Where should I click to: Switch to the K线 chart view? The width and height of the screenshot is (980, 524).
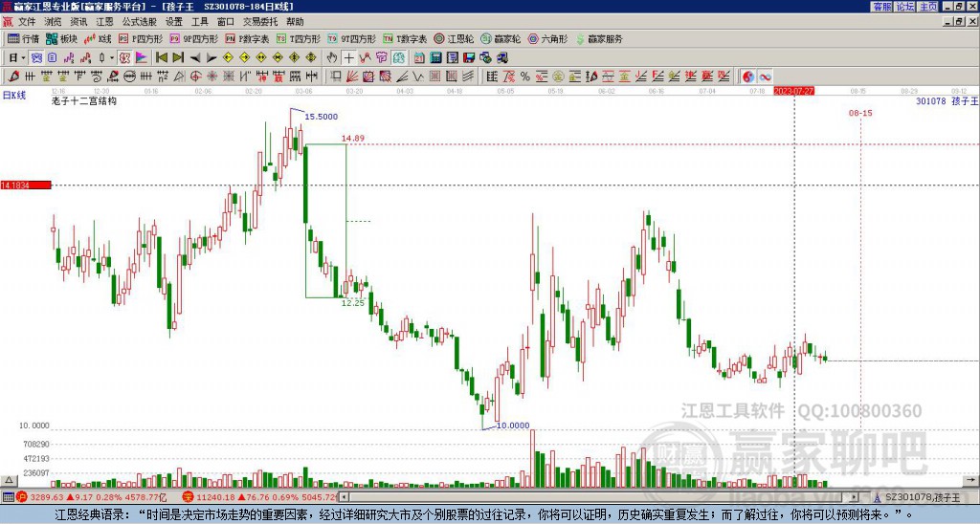(97, 38)
